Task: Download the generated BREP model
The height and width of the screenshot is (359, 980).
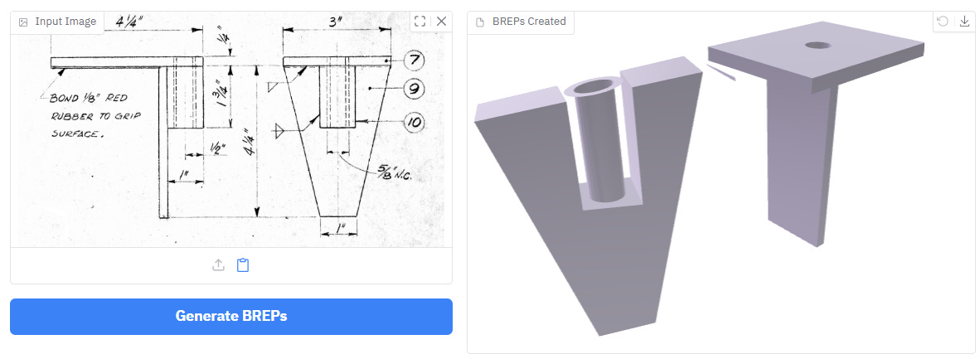Action: pyautogui.click(x=964, y=22)
